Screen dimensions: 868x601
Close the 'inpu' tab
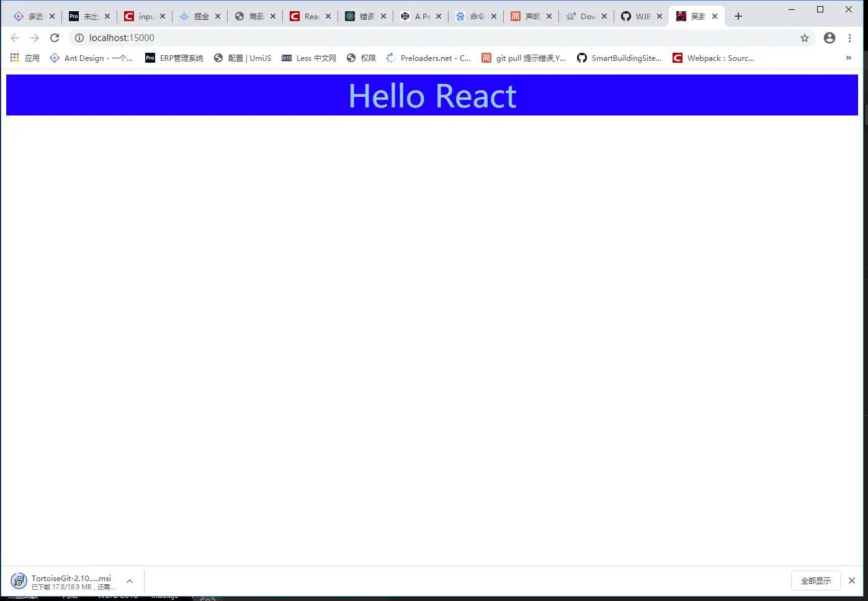(163, 17)
